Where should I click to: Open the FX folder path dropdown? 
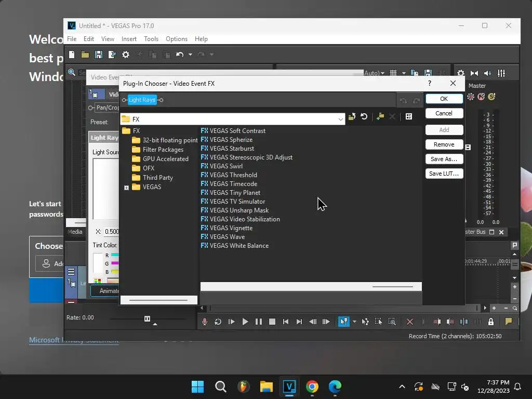point(340,119)
